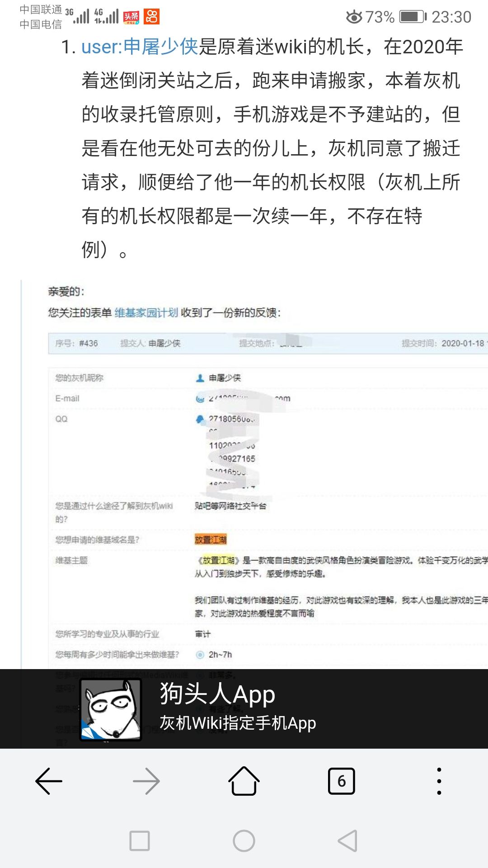Tap the 中国电信 carrier label
This screenshot has height=868, width=488.
41,24
